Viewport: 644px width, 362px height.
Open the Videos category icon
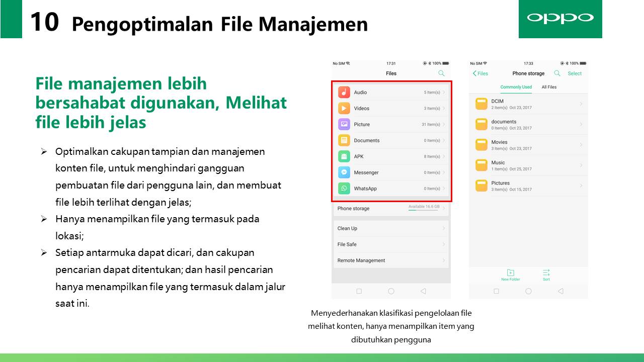coord(344,108)
